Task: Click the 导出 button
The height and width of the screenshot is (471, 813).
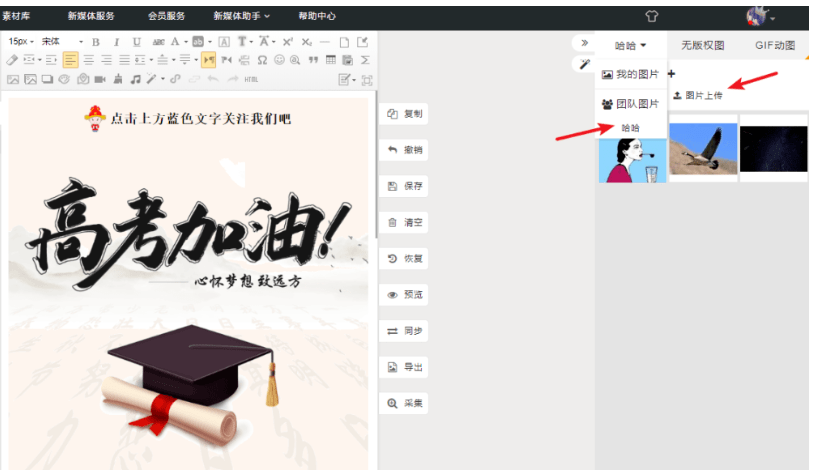Action: point(404,367)
